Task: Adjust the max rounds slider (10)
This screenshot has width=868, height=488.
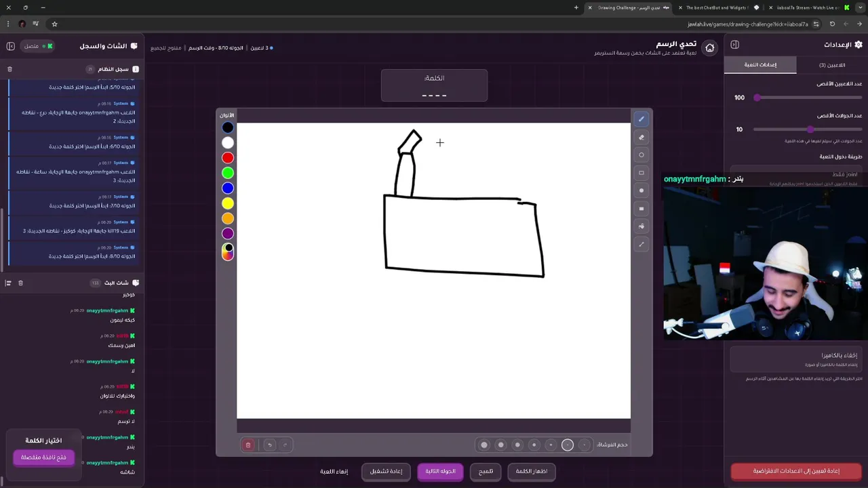Action: [808, 129]
